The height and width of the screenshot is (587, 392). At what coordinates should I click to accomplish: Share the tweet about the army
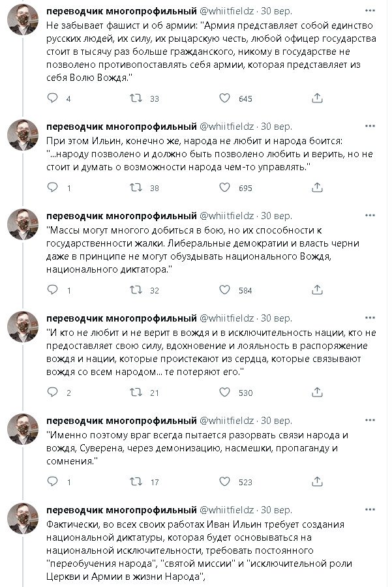point(316,98)
